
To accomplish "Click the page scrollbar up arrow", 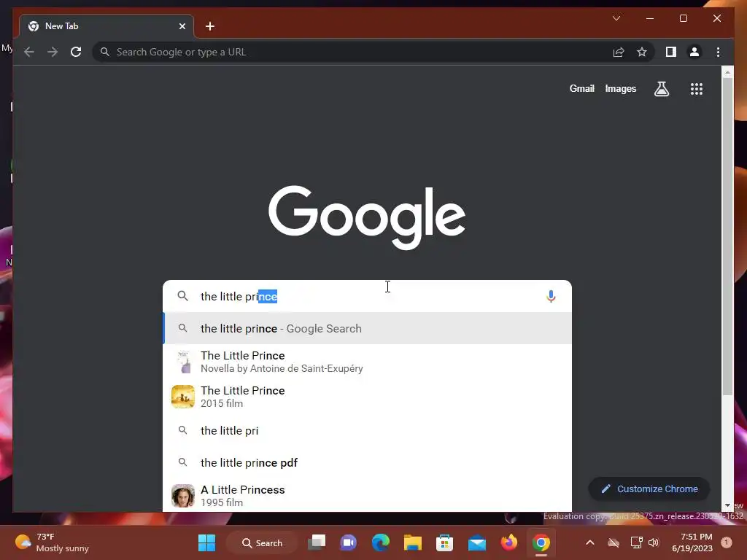I will tap(727, 72).
